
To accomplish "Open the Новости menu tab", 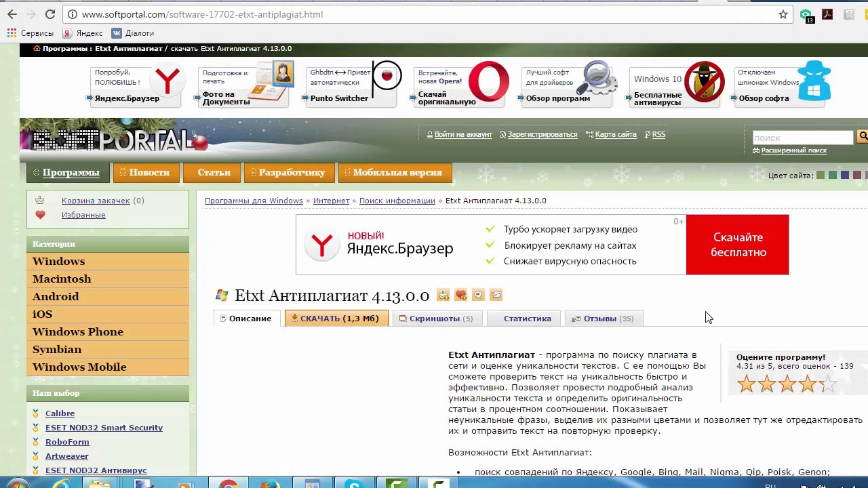I will [146, 172].
